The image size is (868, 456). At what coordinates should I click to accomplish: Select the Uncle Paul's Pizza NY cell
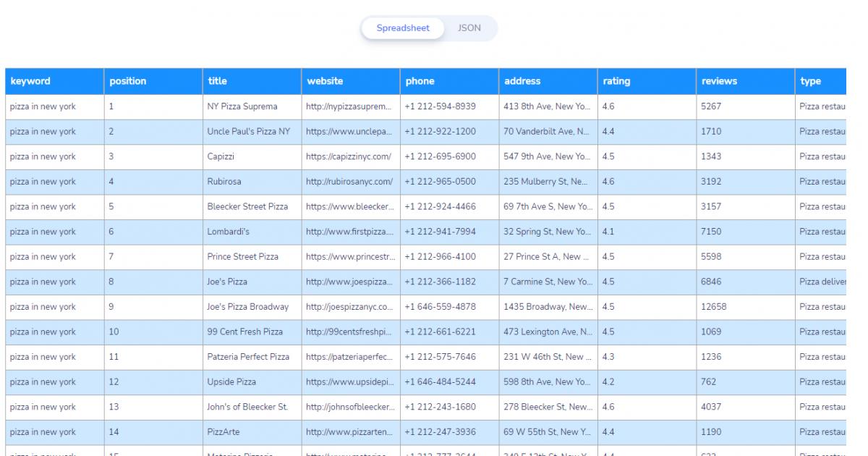(252, 132)
